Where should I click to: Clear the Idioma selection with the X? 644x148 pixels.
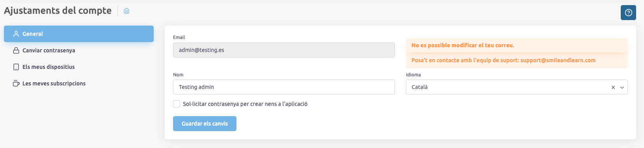pos(613,87)
